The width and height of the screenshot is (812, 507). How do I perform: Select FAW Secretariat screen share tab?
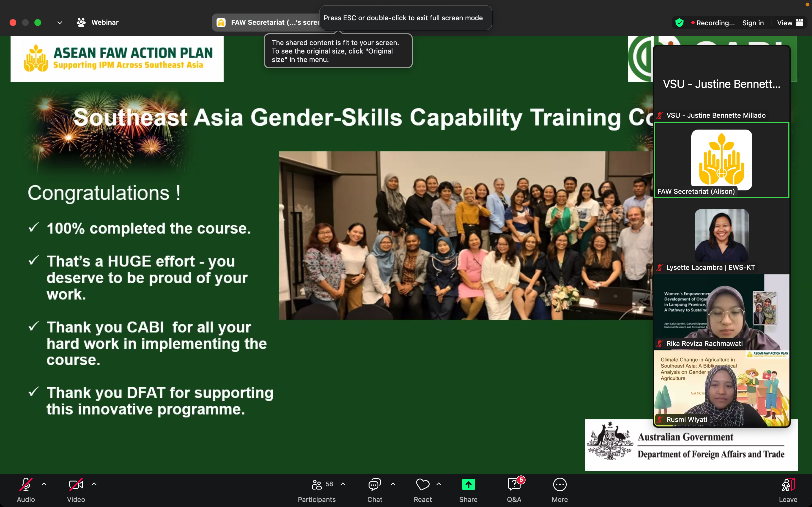point(268,23)
